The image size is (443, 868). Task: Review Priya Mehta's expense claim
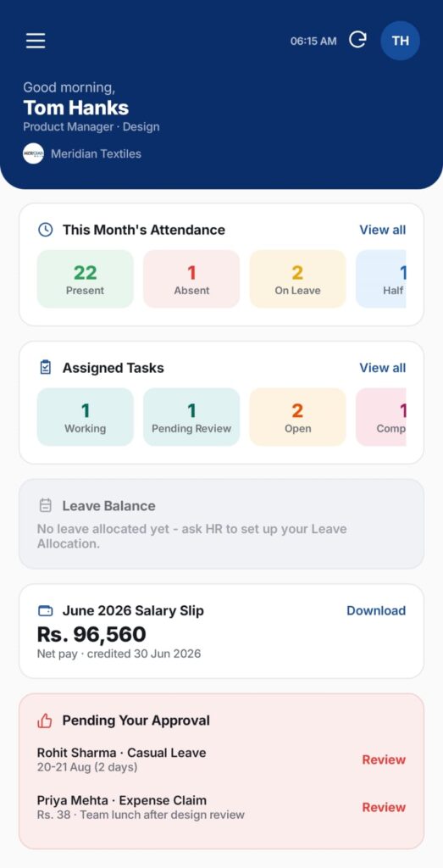(384, 807)
